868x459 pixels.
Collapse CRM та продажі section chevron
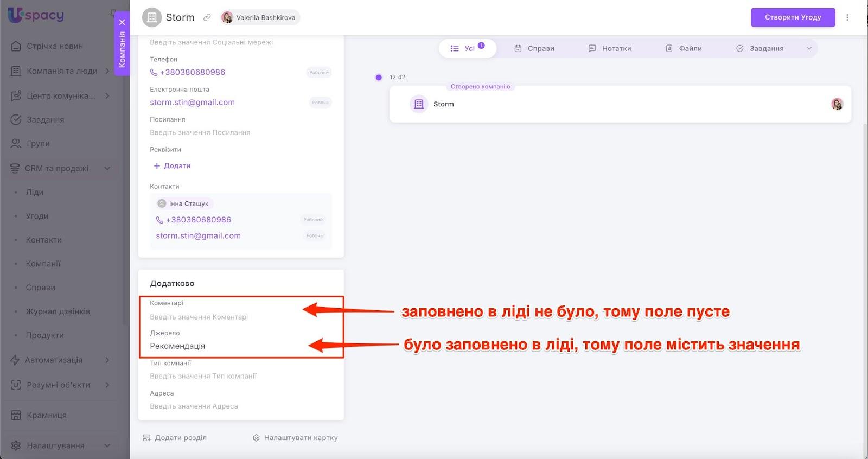click(x=107, y=168)
